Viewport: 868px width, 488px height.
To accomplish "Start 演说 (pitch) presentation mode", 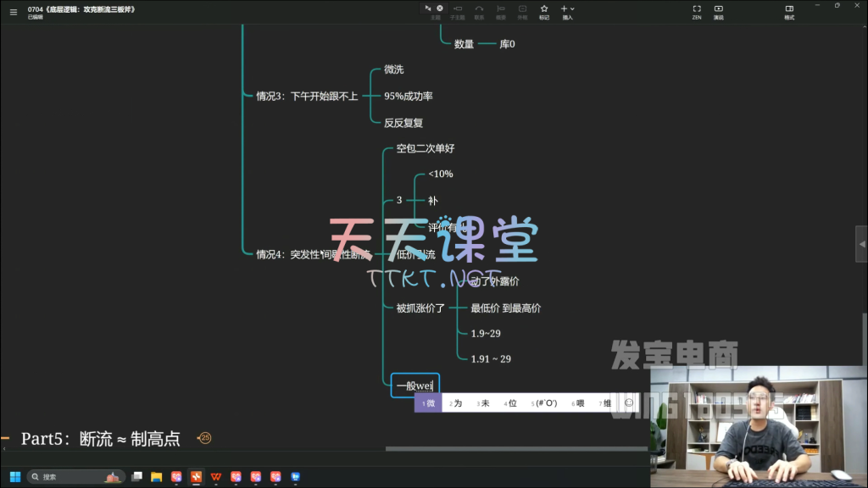I will (x=719, y=11).
